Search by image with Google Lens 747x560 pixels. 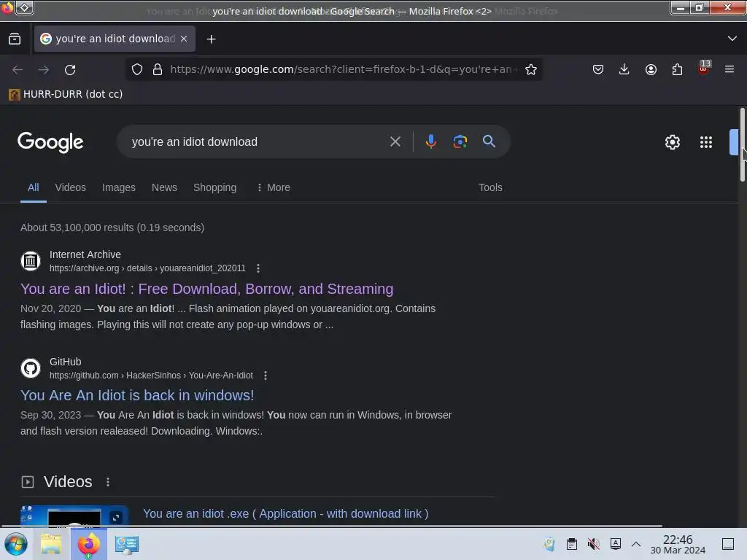pyautogui.click(x=460, y=142)
